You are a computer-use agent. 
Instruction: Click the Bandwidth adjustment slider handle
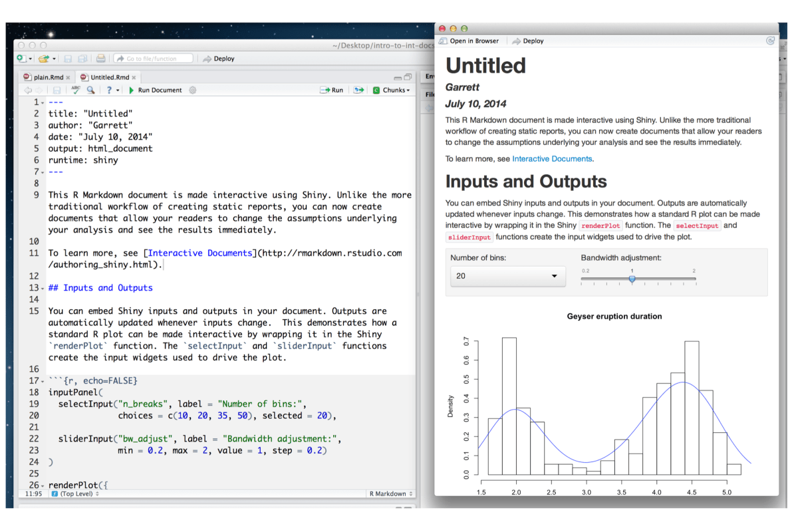(632, 279)
